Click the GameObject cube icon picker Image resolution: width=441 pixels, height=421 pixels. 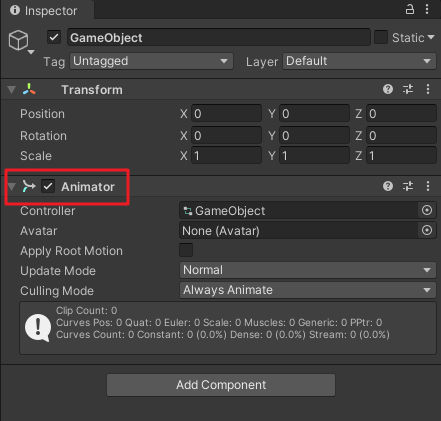click(21, 42)
